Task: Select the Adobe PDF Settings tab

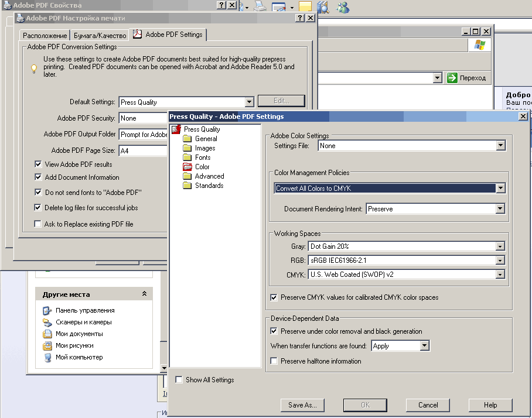Action: tap(168, 35)
